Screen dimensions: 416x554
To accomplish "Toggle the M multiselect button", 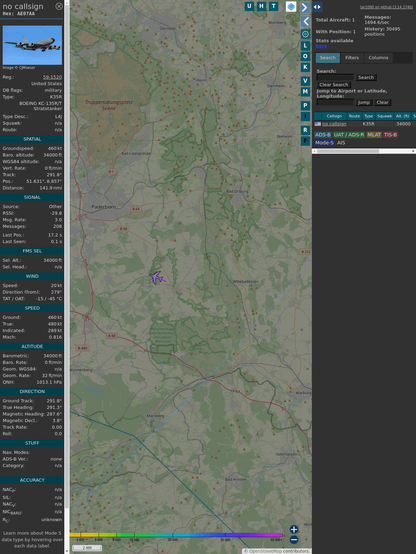I will [x=305, y=92].
